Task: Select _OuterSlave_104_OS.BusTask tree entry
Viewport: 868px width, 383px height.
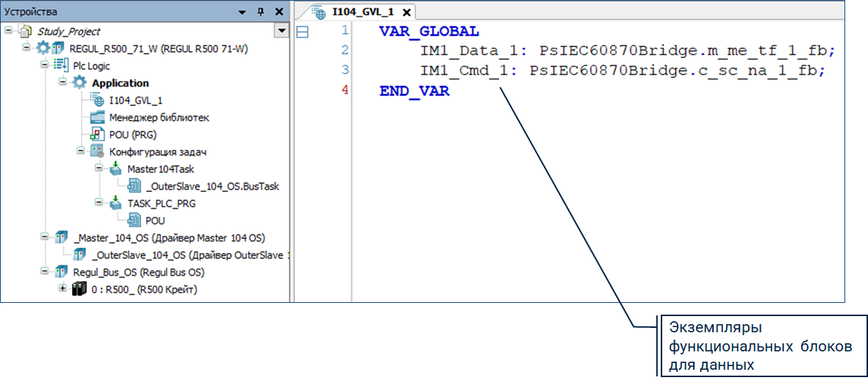Action: (212, 186)
